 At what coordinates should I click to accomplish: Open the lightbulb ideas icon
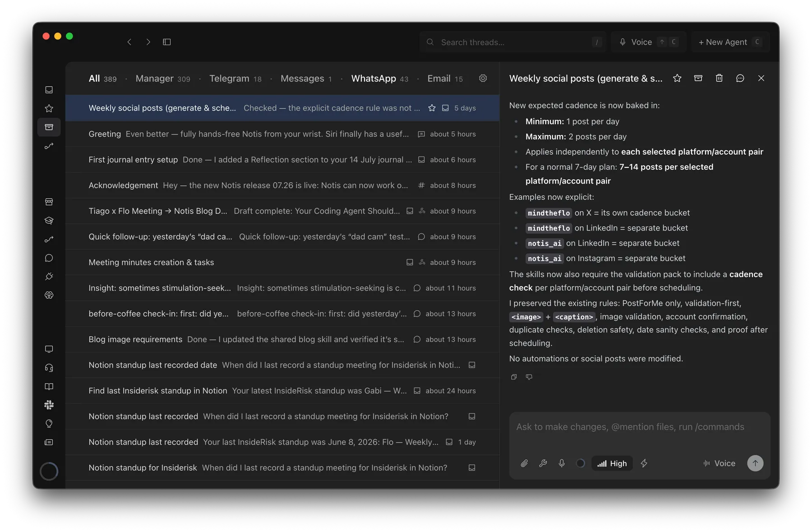49,424
